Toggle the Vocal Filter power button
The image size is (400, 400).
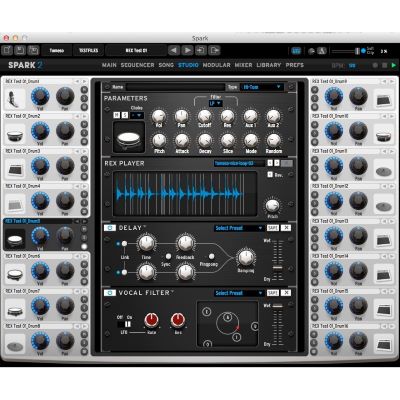(110, 293)
